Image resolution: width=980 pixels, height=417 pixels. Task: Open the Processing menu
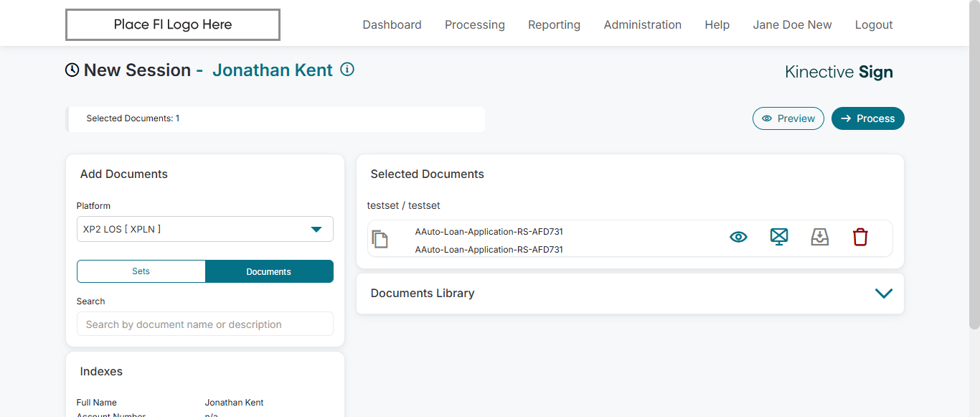tap(475, 24)
